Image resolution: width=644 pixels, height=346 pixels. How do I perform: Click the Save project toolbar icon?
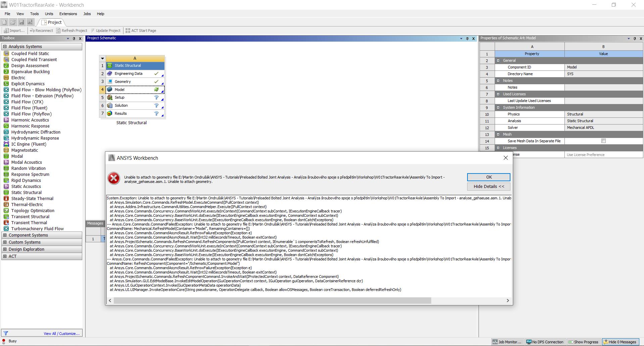click(x=21, y=22)
